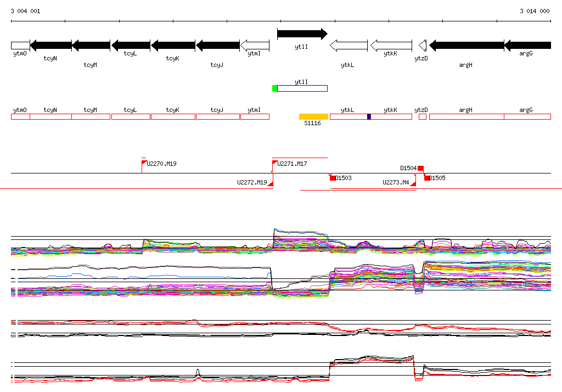
Task: Select the white ytkL gene arrow
Action: pyautogui.click(x=349, y=45)
